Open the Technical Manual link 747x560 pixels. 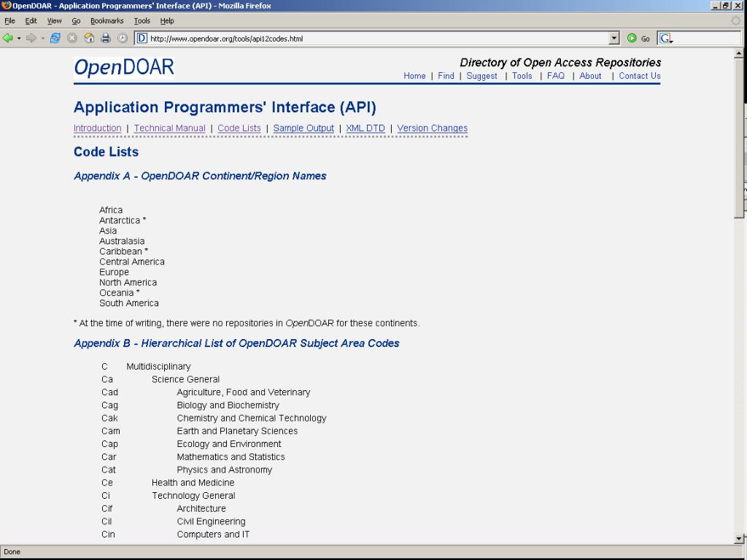[x=169, y=128]
